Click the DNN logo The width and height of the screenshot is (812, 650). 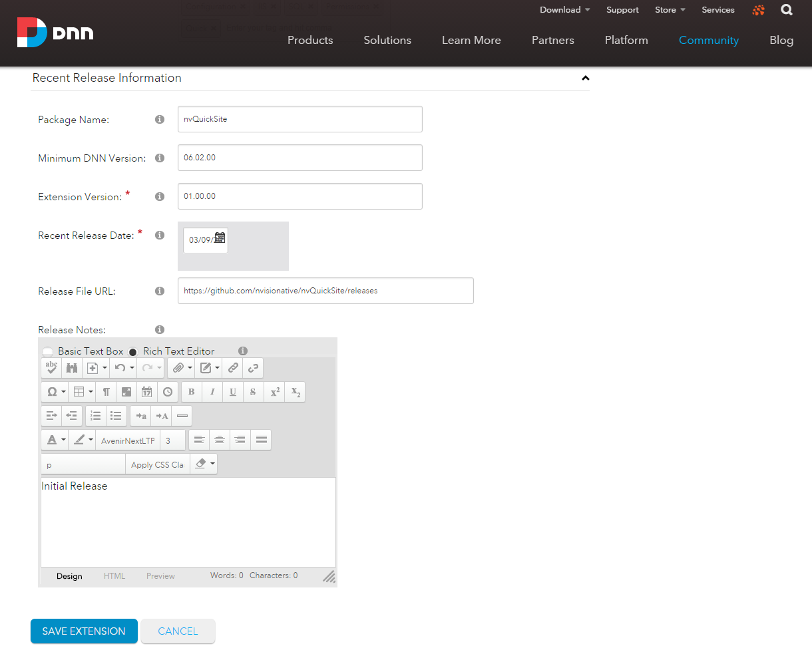[55, 33]
